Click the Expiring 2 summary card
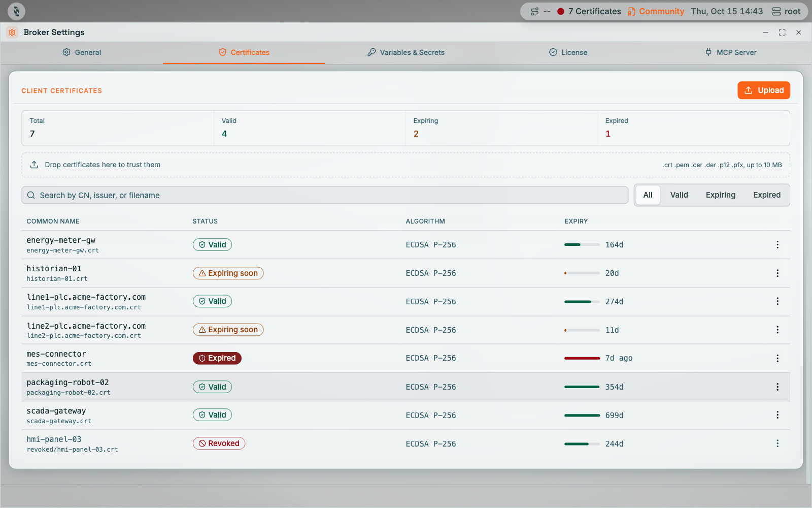This screenshot has width=812, height=508. [x=501, y=128]
